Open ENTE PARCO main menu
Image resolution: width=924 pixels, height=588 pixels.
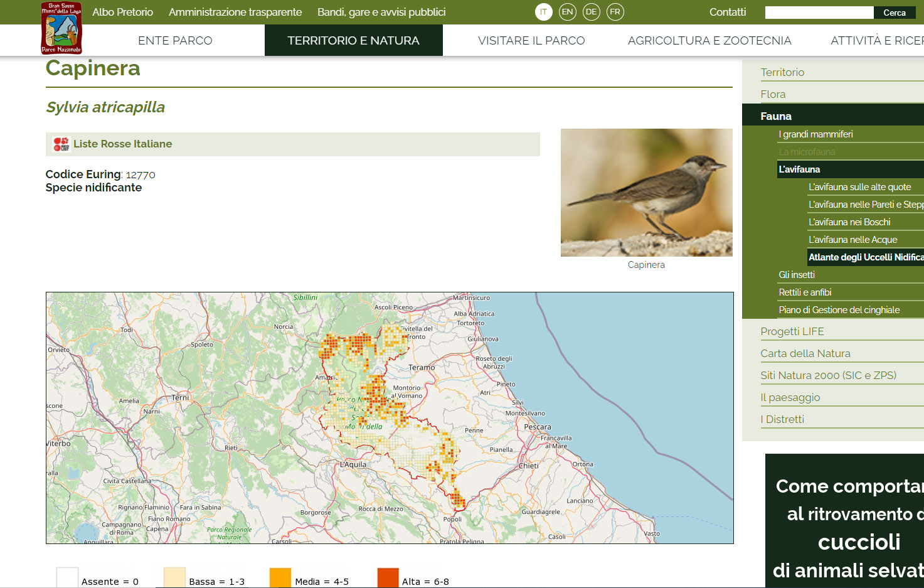175,40
